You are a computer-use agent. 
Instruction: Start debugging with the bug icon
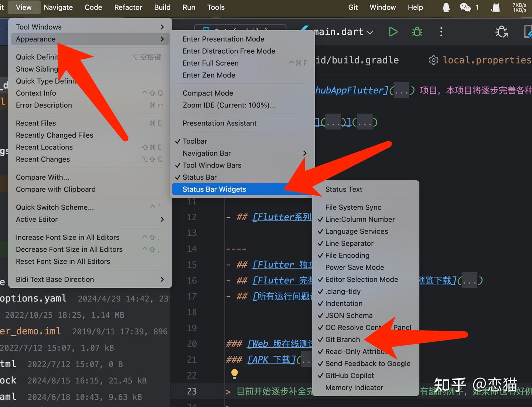(x=417, y=32)
